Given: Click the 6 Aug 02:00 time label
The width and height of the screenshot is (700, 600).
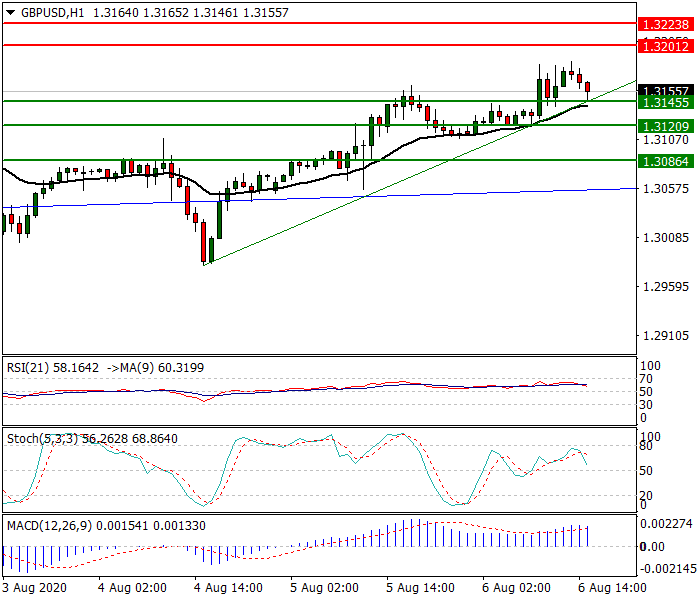Looking at the screenshot, I should (516, 588).
